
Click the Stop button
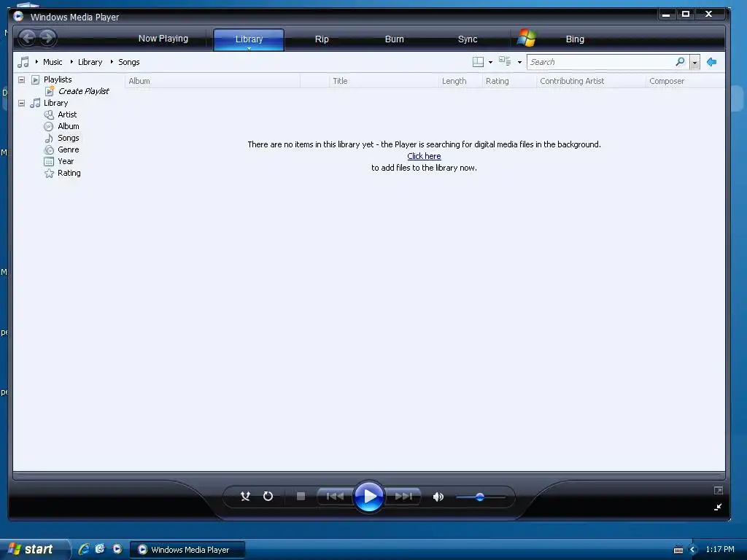coord(301,497)
